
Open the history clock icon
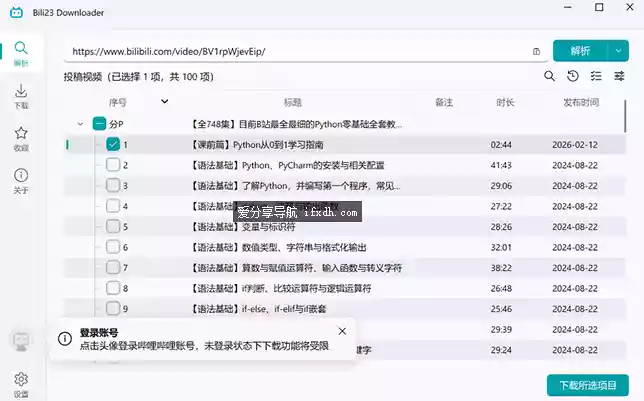pyautogui.click(x=573, y=76)
